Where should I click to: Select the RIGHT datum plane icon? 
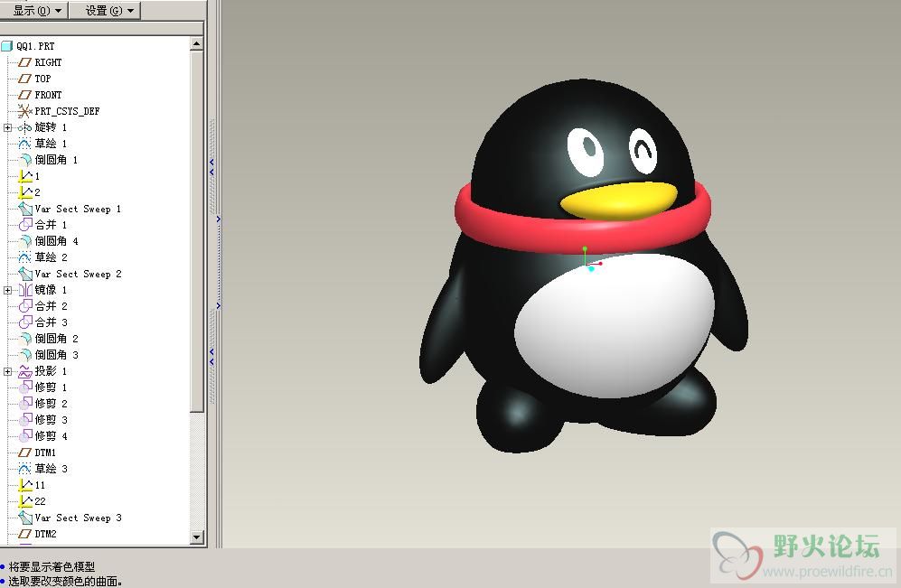pyautogui.click(x=24, y=62)
